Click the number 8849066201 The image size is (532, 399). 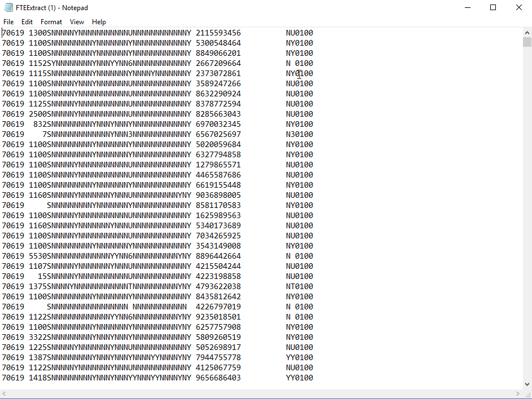[218, 53]
